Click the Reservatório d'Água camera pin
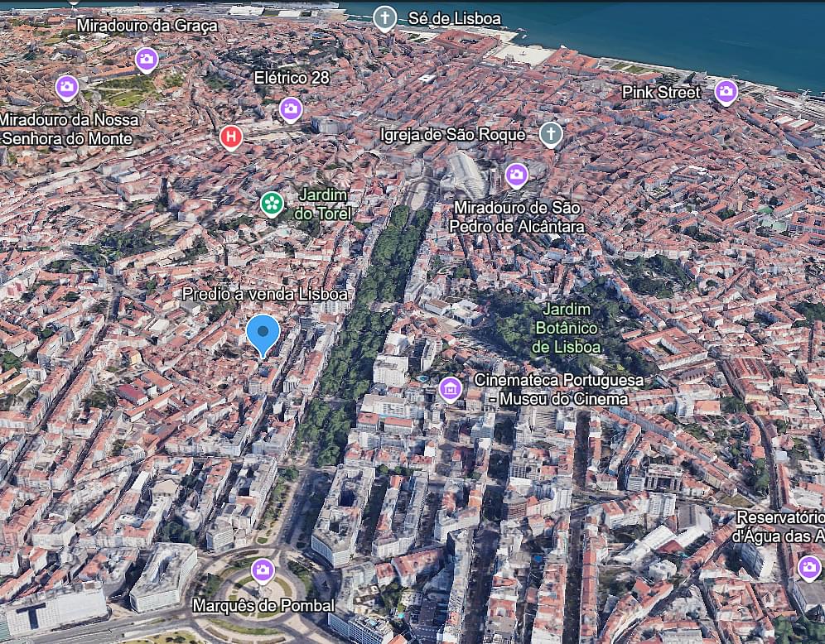This screenshot has height=644, width=825. (809, 568)
